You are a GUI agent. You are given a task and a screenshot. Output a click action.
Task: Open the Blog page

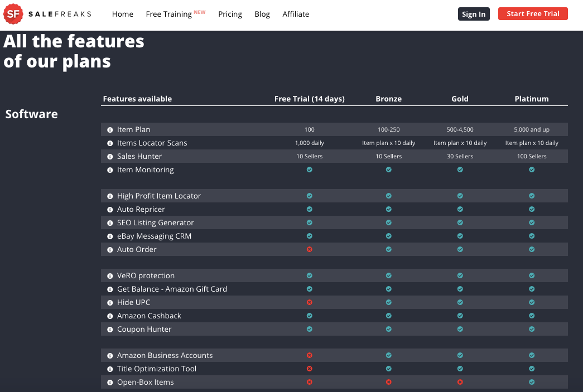pos(262,14)
